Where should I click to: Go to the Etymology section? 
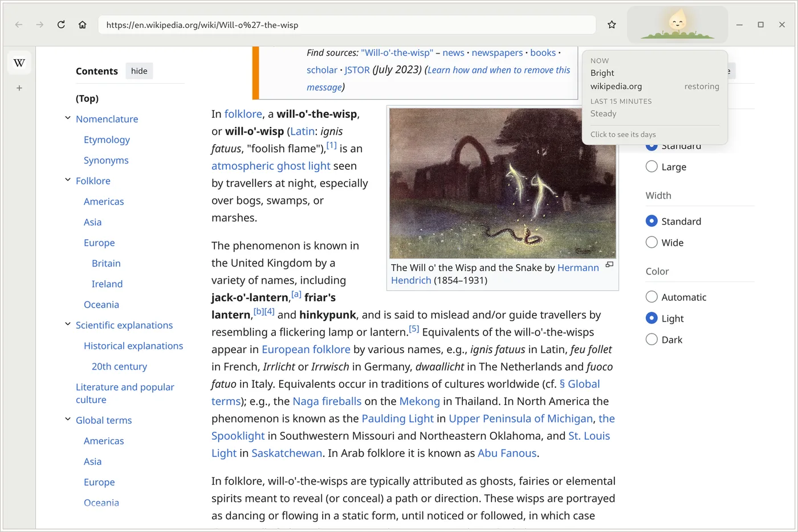(107, 140)
